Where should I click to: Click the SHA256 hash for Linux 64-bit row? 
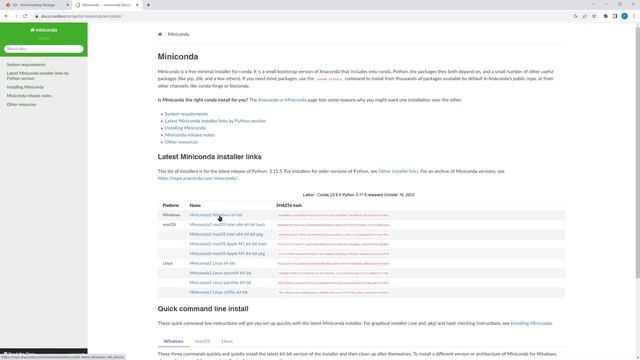(333, 264)
